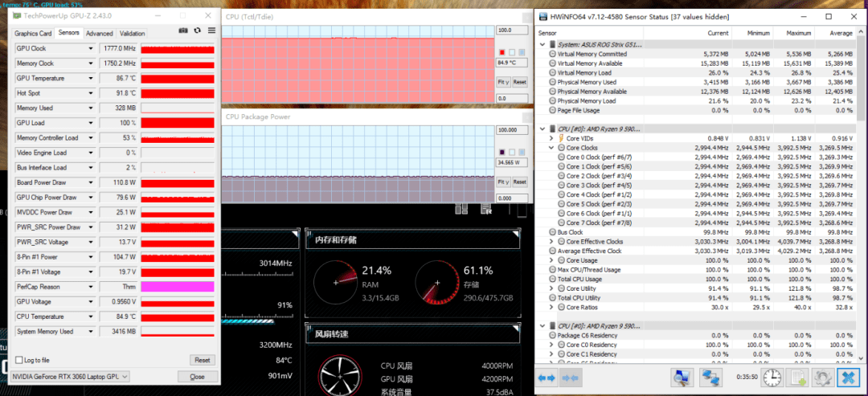Expand the Core Usage node
Viewport: 868px width, 396px height.
(551, 260)
